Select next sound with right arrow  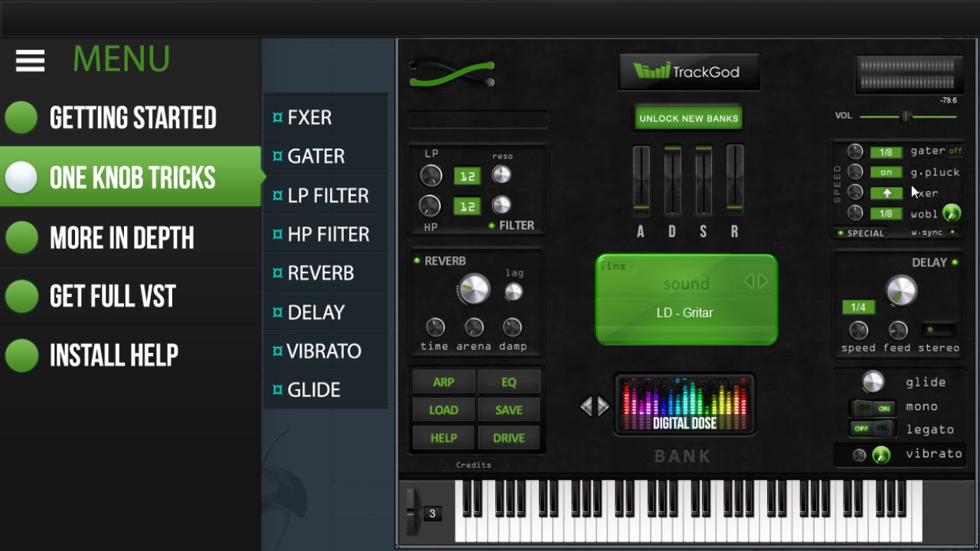[x=763, y=282]
